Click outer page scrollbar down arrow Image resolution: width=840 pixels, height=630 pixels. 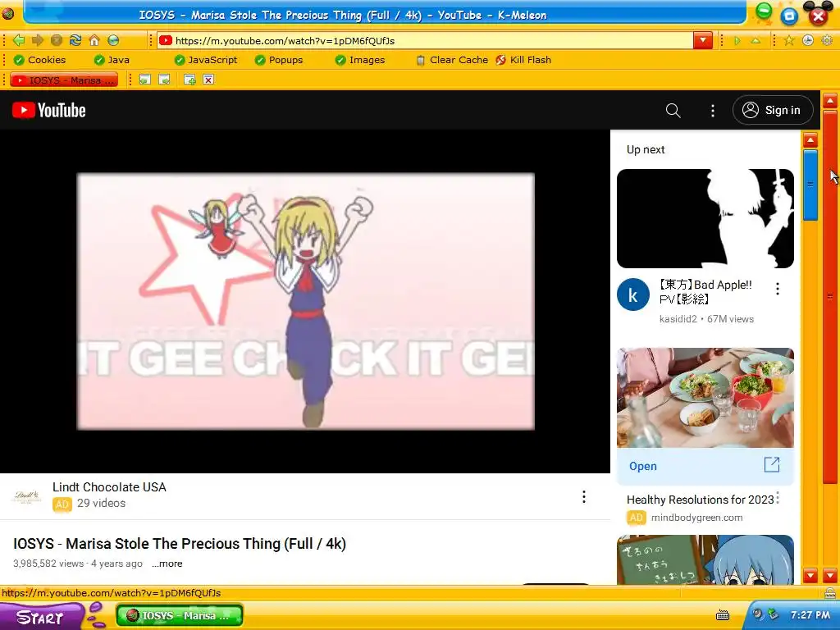(830, 576)
